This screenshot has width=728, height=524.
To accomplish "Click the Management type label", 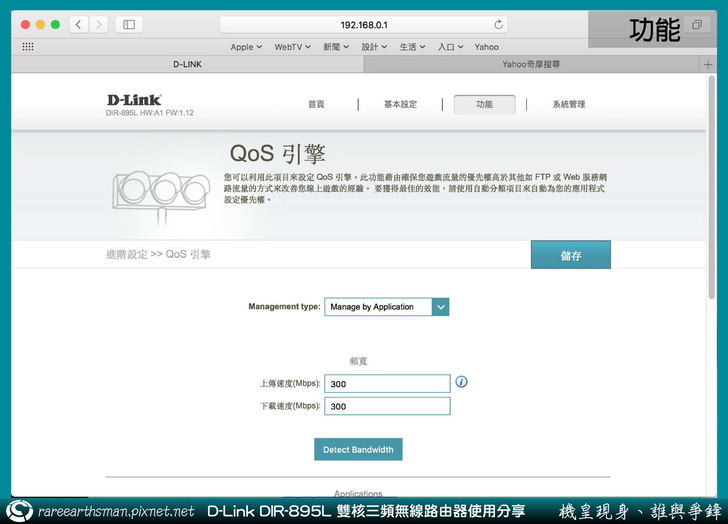I will tap(284, 306).
